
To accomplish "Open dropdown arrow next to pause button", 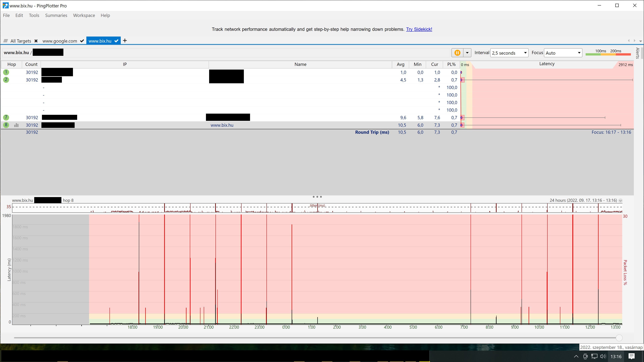I will [467, 53].
